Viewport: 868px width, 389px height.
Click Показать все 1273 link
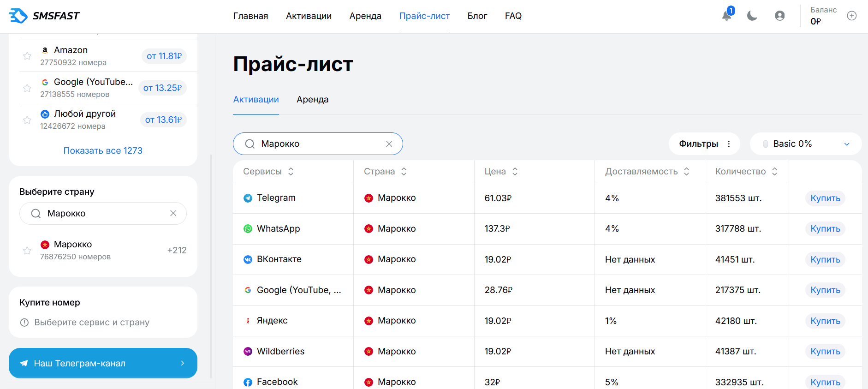point(103,150)
